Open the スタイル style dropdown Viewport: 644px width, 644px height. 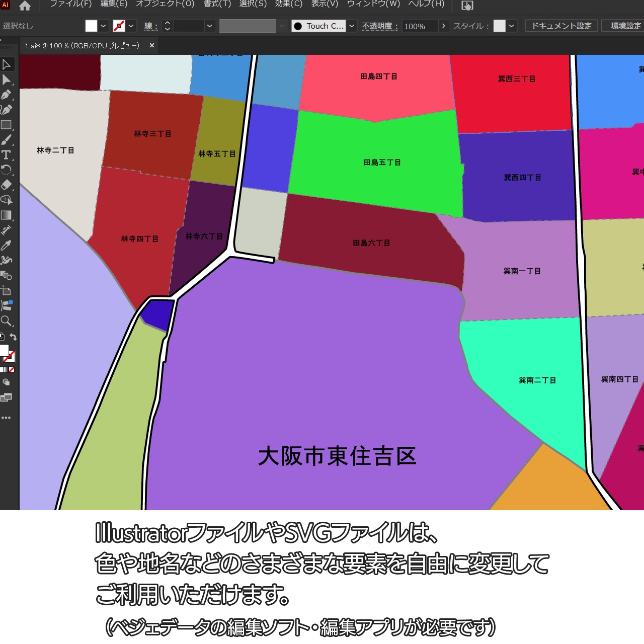click(512, 26)
